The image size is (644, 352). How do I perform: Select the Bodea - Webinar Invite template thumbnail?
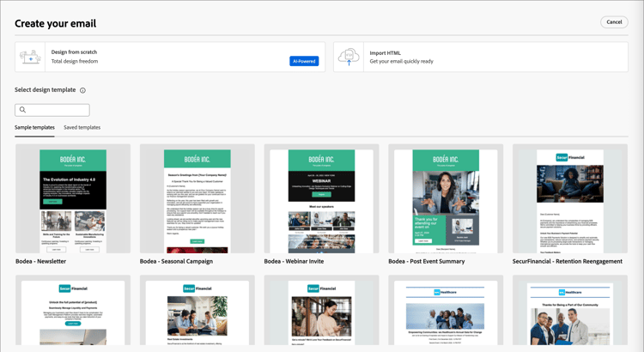[x=322, y=198]
